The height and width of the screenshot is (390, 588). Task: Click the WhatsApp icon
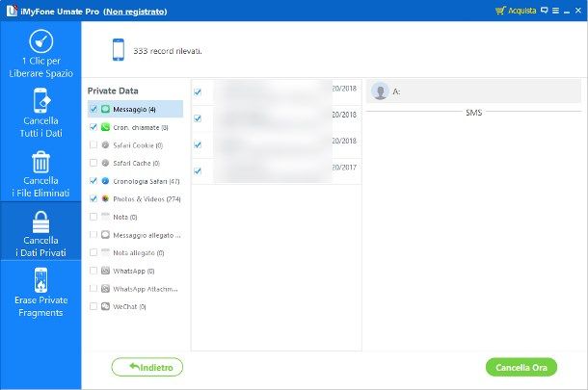pos(105,271)
